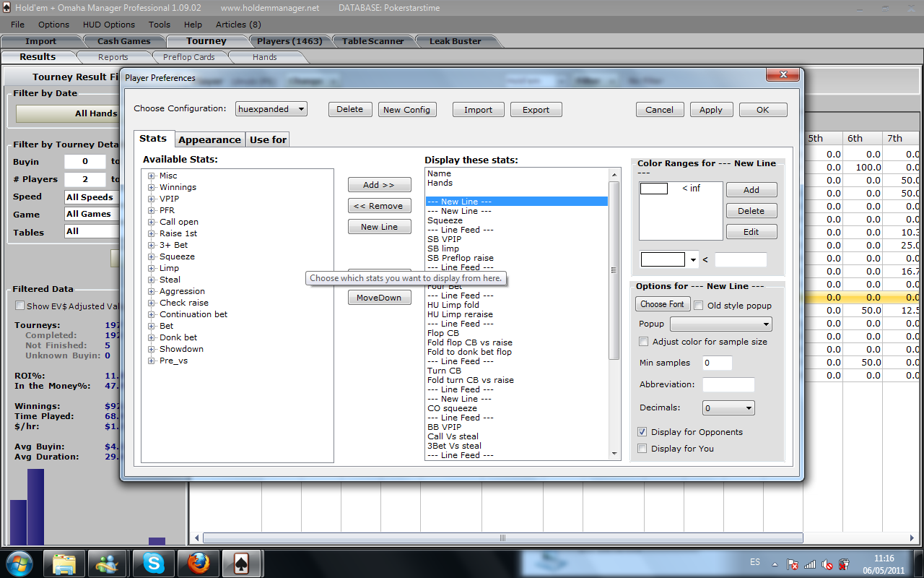Enable Old style popup checkbox
This screenshot has width=924, height=578.
(x=699, y=306)
